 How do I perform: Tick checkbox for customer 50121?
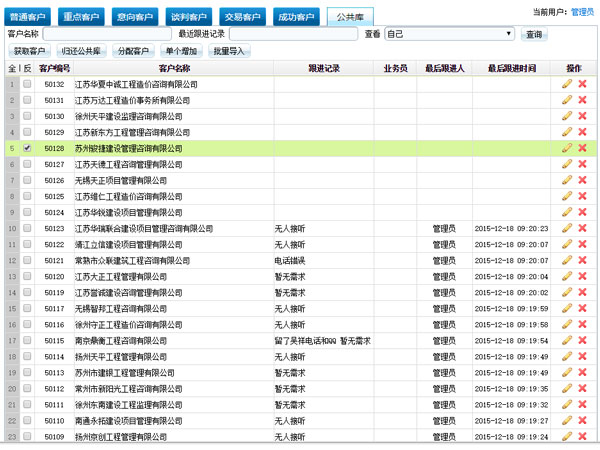coord(27,260)
